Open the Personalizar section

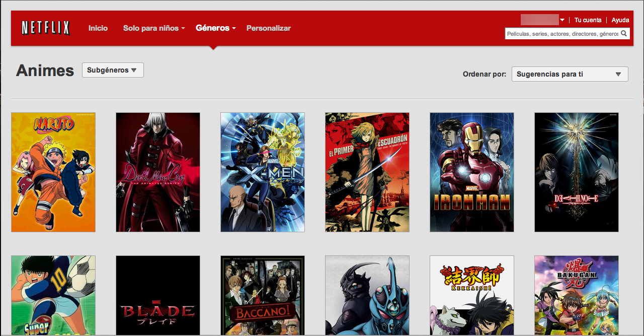268,28
